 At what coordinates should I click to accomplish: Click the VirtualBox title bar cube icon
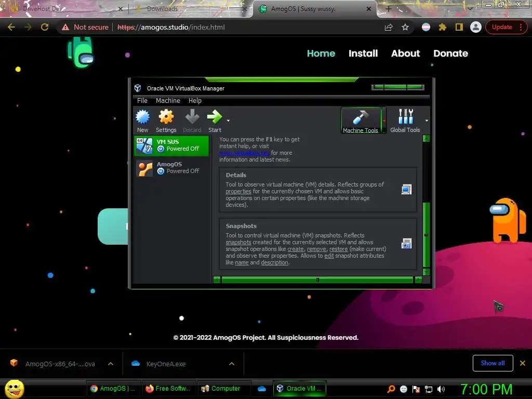click(138, 88)
